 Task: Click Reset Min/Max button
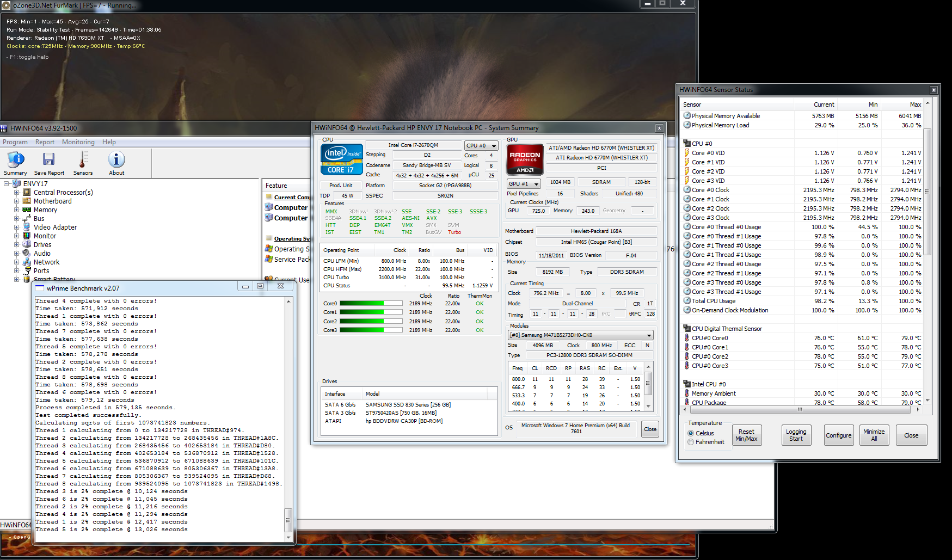746,435
